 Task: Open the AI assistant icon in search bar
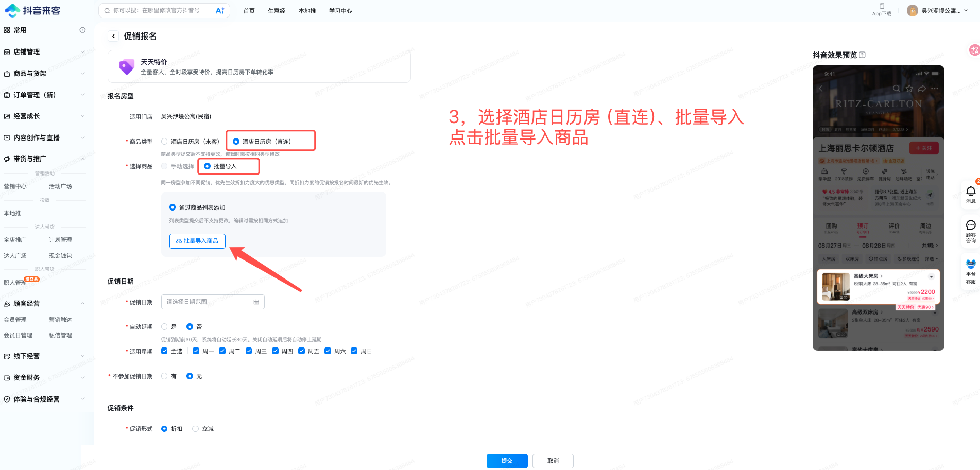click(x=220, y=11)
